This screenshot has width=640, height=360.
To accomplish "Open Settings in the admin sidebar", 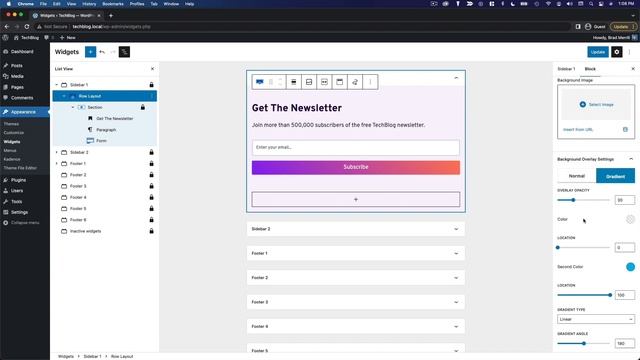I will click(19, 212).
